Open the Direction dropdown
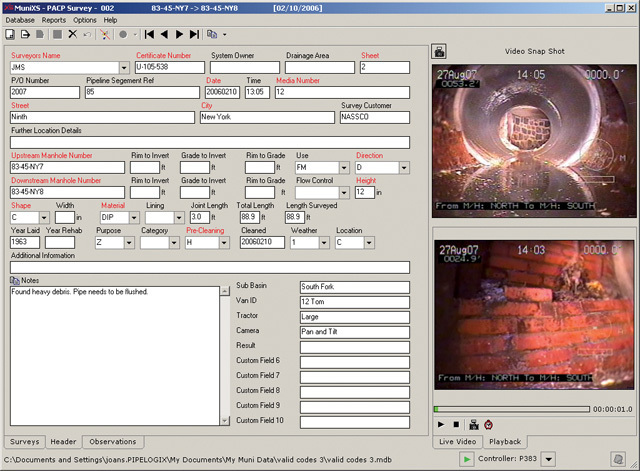 click(x=402, y=167)
